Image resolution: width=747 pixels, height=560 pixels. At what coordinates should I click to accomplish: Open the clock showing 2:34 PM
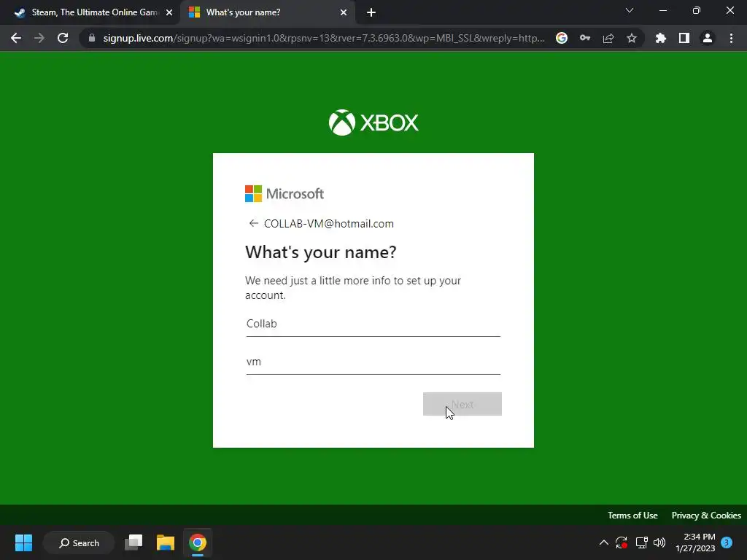695,542
